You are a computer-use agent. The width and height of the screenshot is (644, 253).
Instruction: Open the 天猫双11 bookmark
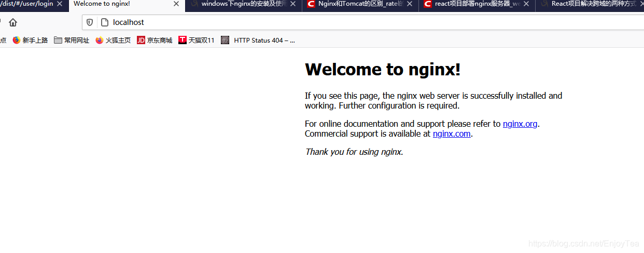pyautogui.click(x=197, y=40)
